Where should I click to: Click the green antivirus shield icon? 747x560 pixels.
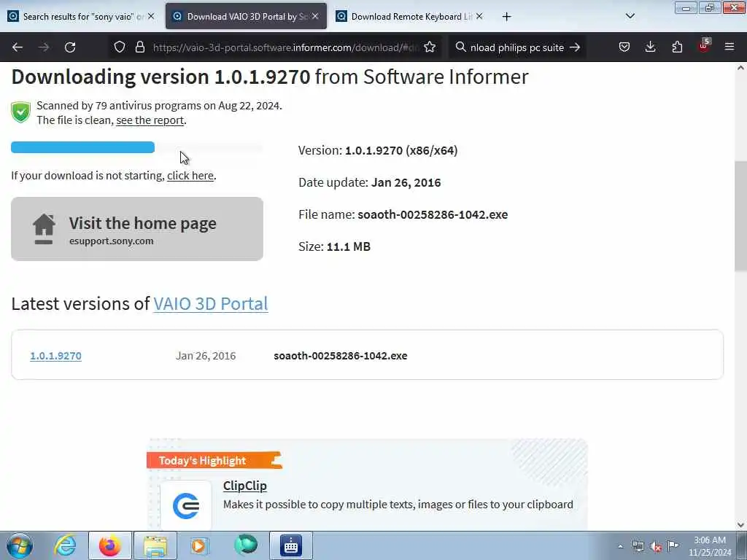pyautogui.click(x=20, y=112)
